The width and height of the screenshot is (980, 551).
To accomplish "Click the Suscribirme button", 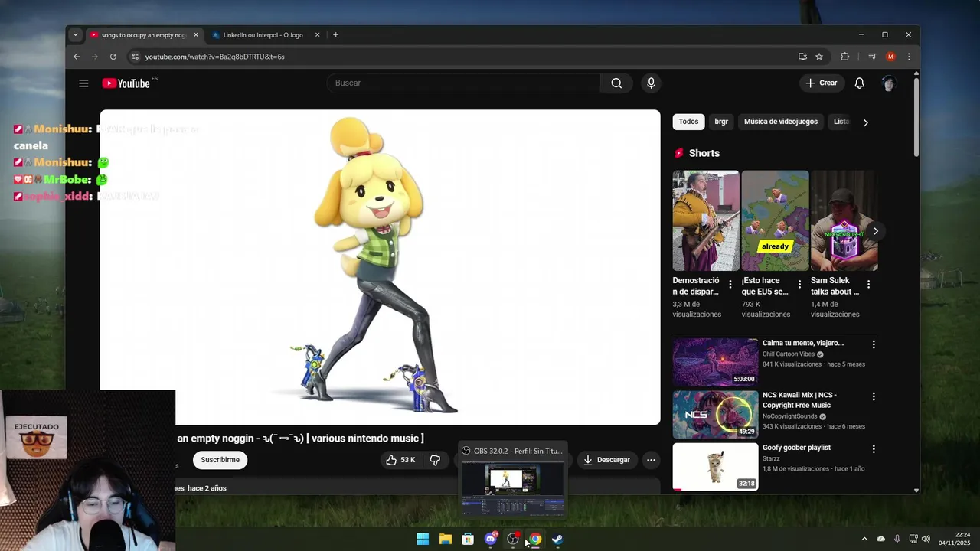I will coord(220,460).
